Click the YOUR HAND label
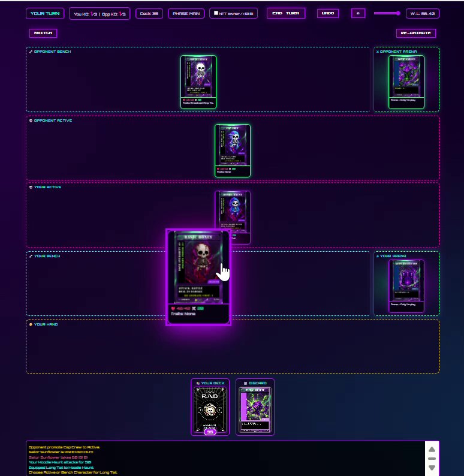The image size is (464, 476). (46, 324)
